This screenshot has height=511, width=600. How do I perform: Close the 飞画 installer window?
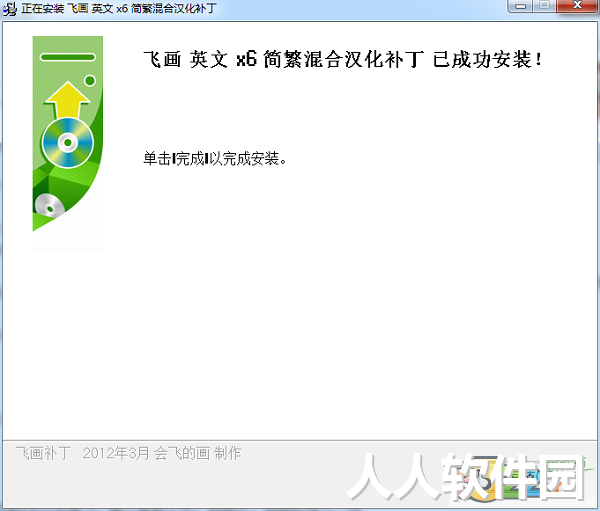pyautogui.click(x=578, y=6)
